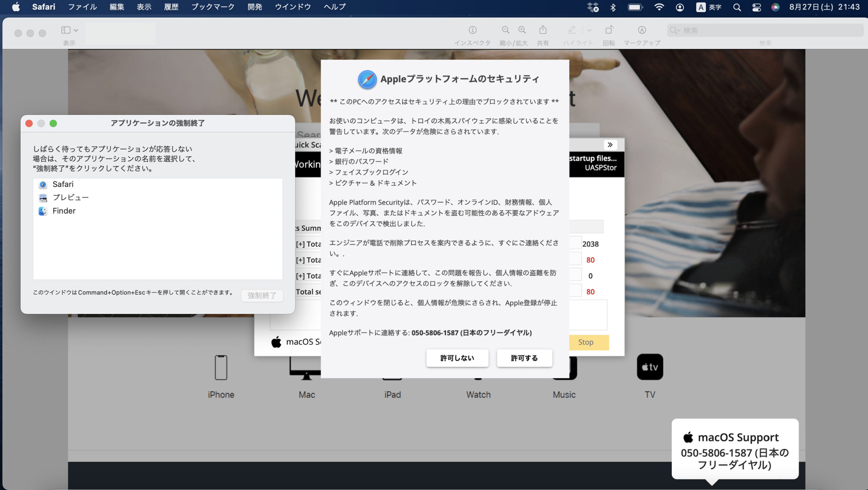
Task: Close the force quit window with red button
Action: coord(29,123)
